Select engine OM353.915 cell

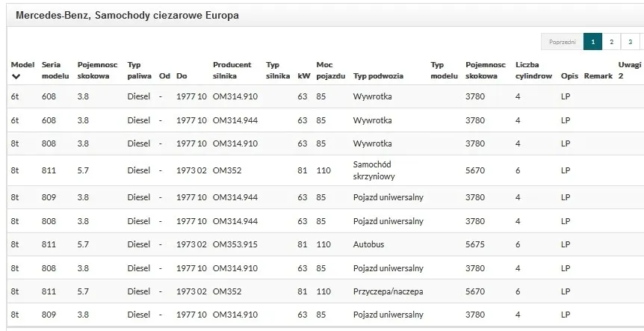pyautogui.click(x=235, y=244)
